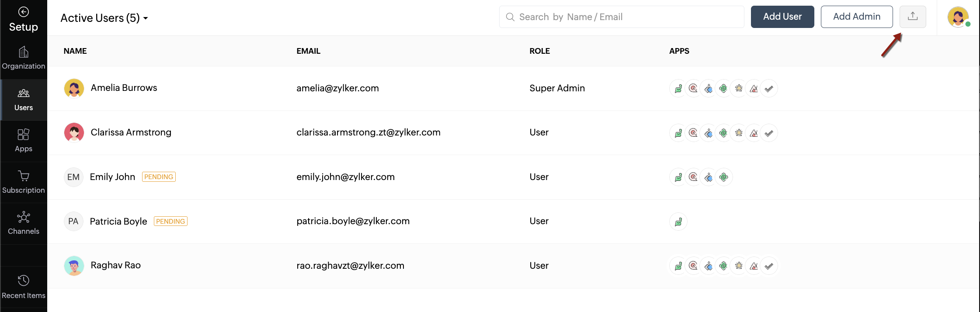Open Subscription from the sidebar
Screen dimensions: 980x312
point(24,182)
